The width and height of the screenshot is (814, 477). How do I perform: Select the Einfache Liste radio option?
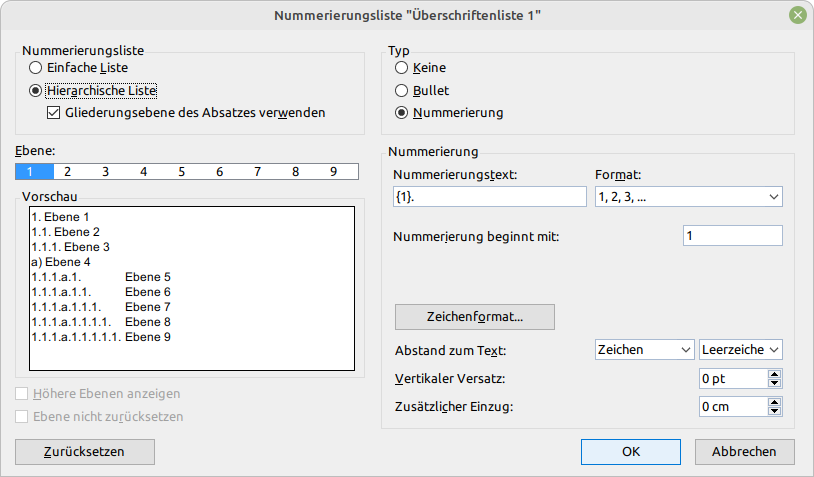[x=36, y=67]
